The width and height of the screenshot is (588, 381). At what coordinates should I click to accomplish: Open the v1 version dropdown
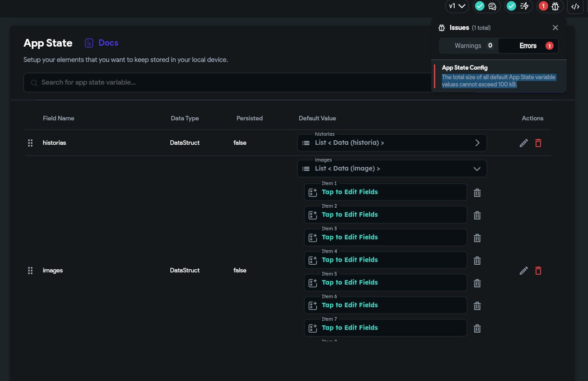(457, 6)
